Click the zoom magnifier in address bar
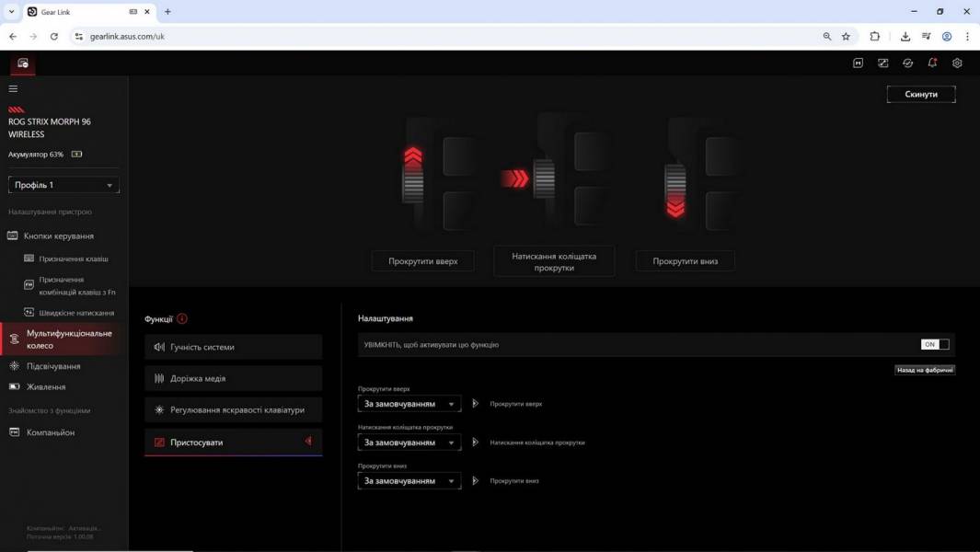 827,36
